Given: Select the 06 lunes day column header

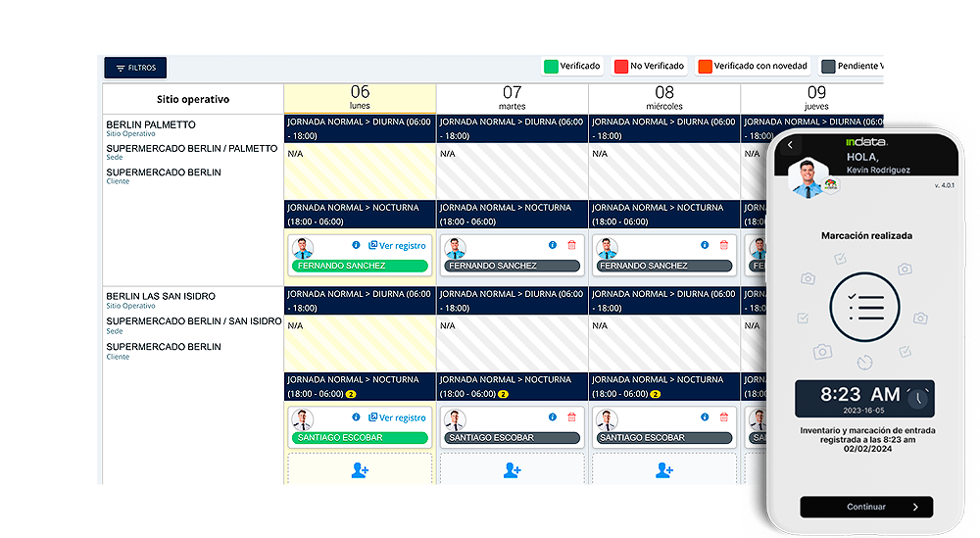Looking at the screenshot, I should (360, 97).
